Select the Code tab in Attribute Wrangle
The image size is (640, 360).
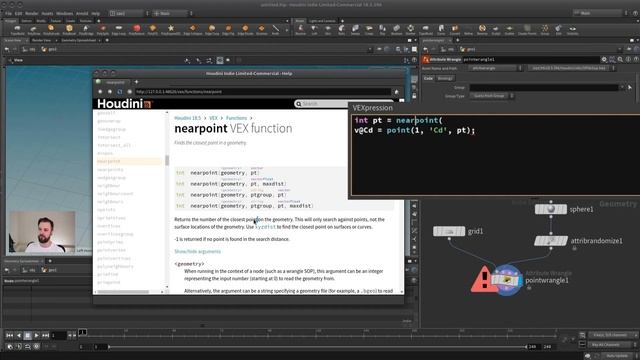click(x=428, y=78)
